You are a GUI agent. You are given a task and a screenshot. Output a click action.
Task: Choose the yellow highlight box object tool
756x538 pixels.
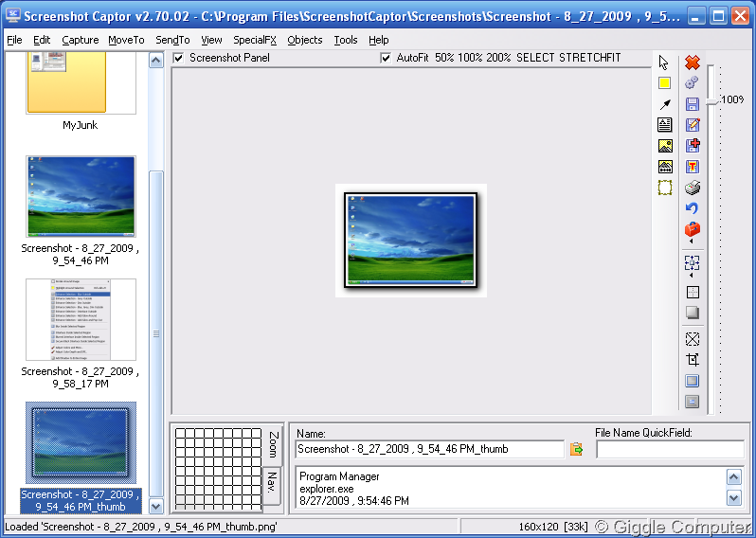point(664,83)
